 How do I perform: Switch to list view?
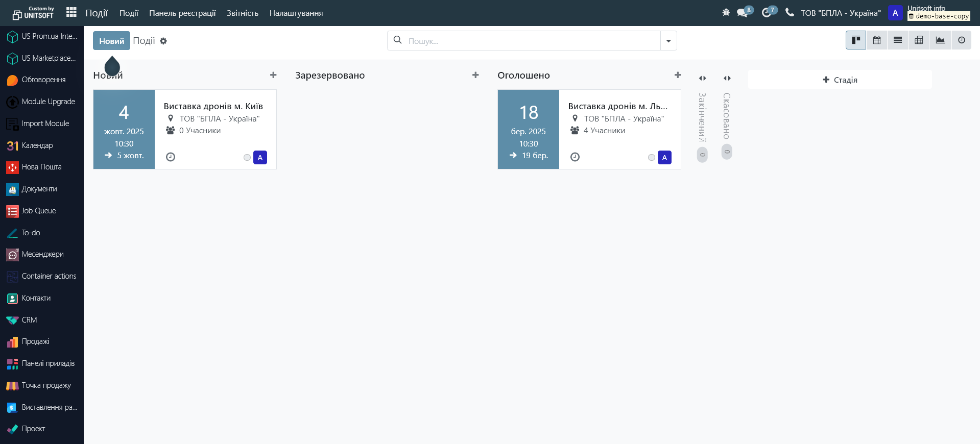tap(898, 40)
